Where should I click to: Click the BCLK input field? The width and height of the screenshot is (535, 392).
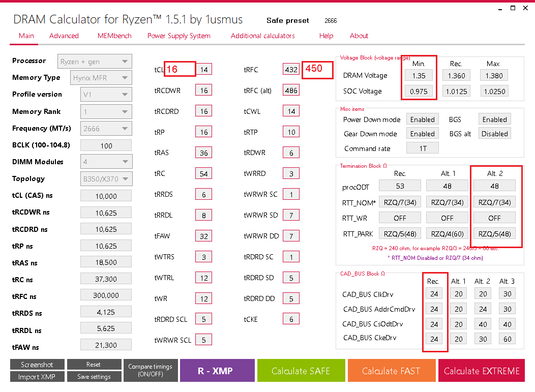coord(106,145)
